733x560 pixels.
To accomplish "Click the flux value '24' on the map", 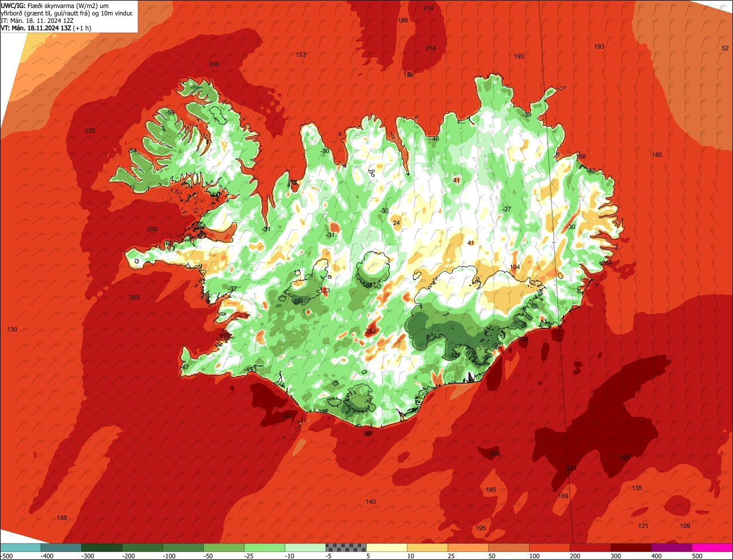I will (x=396, y=223).
